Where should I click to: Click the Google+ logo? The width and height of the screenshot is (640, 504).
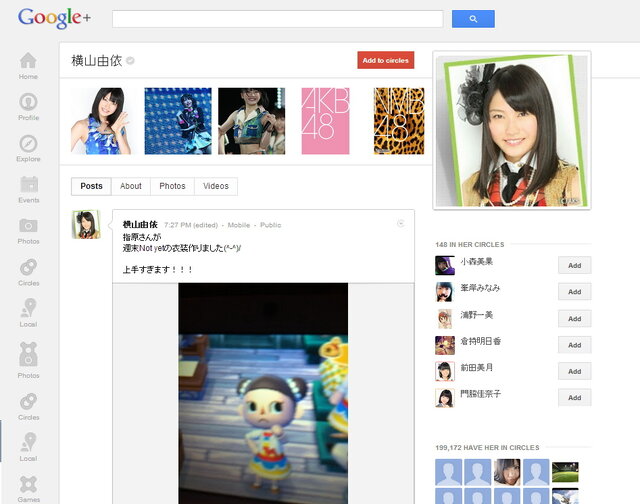pyautogui.click(x=52, y=18)
